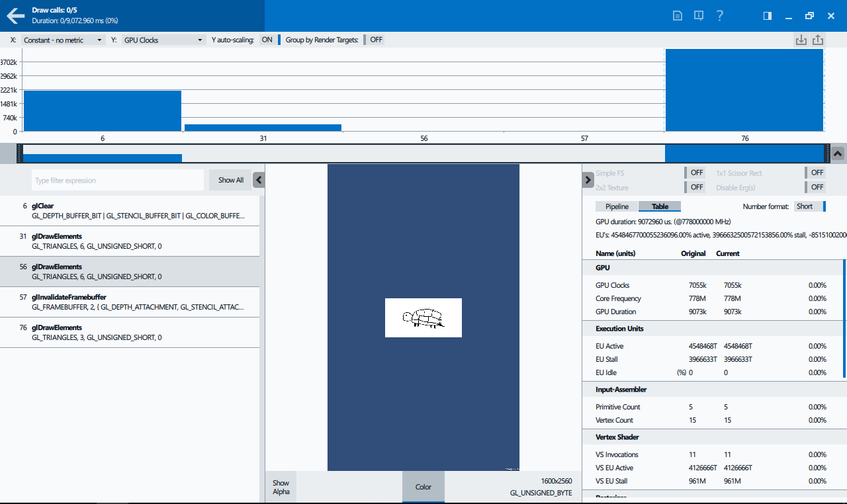Open help via the question mark icon
Viewport: 847px width, 504px height.
click(x=720, y=16)
